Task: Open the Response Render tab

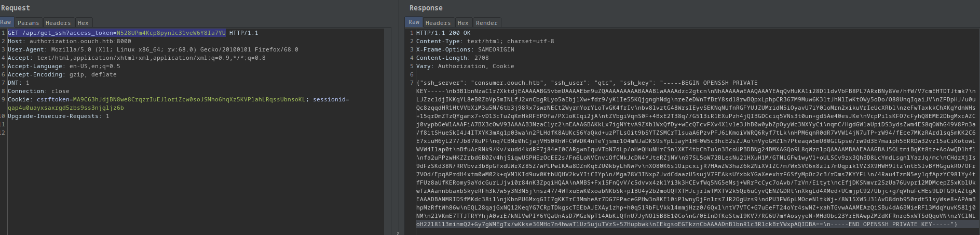Action: click(486, 23)
